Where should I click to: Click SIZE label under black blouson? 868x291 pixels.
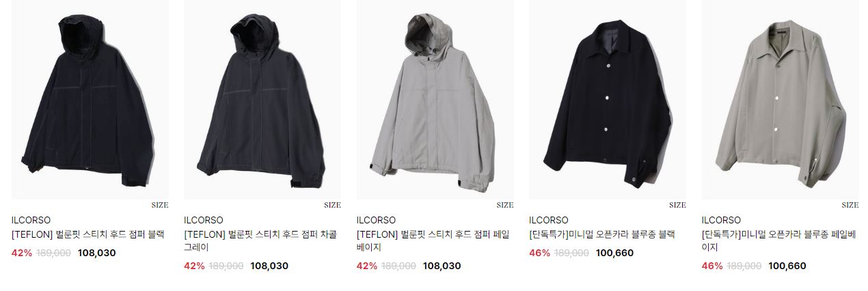pos(677,205)
